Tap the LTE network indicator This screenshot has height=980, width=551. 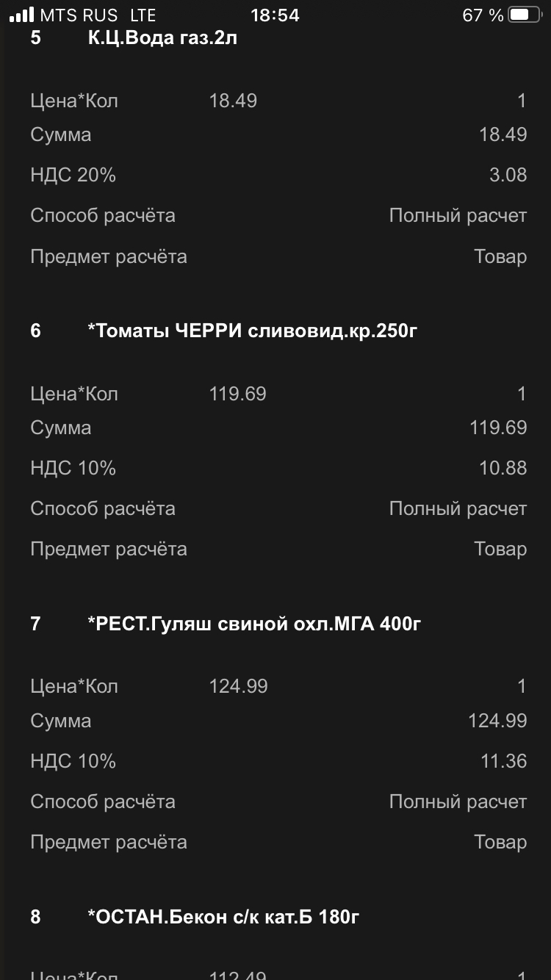point(143,15)
